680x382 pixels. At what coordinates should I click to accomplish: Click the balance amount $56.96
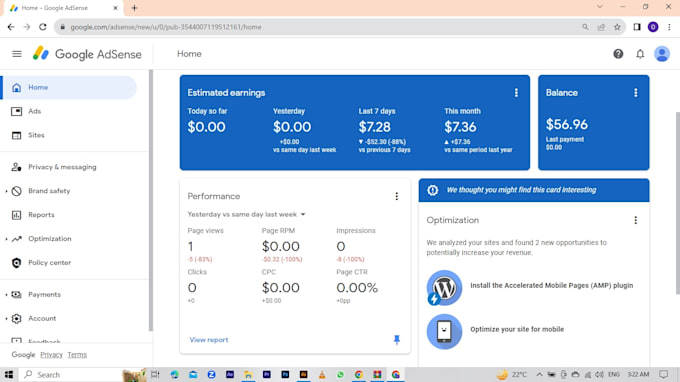point(567,125)
